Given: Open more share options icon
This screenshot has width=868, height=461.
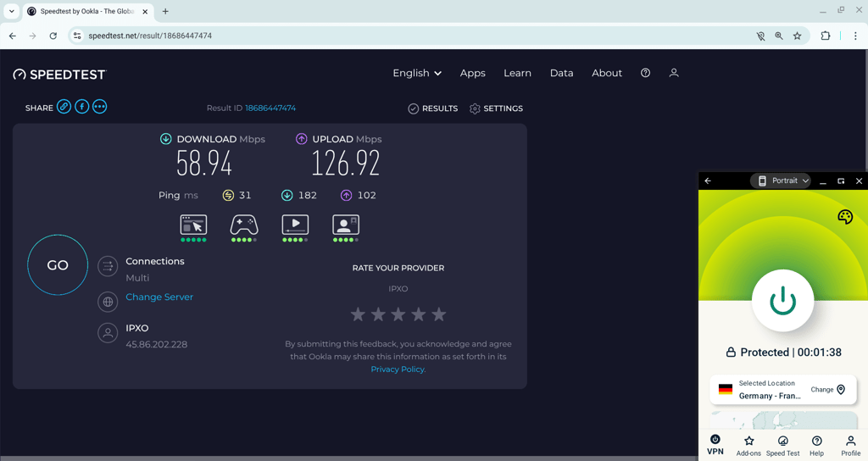Looking at the screenshot, I should coord(100,107).
